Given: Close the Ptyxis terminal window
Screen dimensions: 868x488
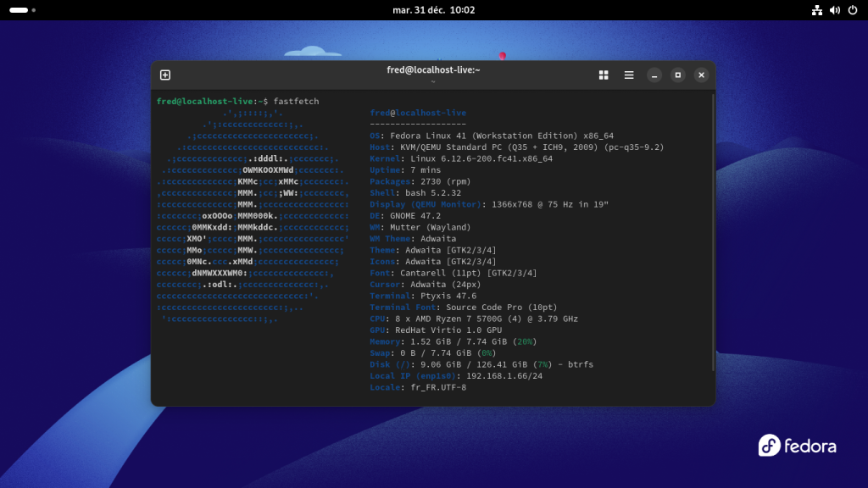Looking at the screenshot, I should click(701, 75).
